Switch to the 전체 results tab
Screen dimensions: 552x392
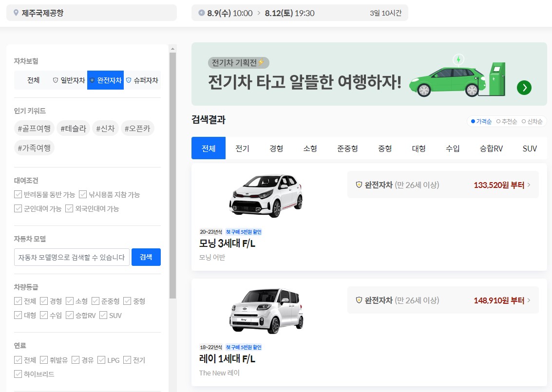[x=209, y=148]
